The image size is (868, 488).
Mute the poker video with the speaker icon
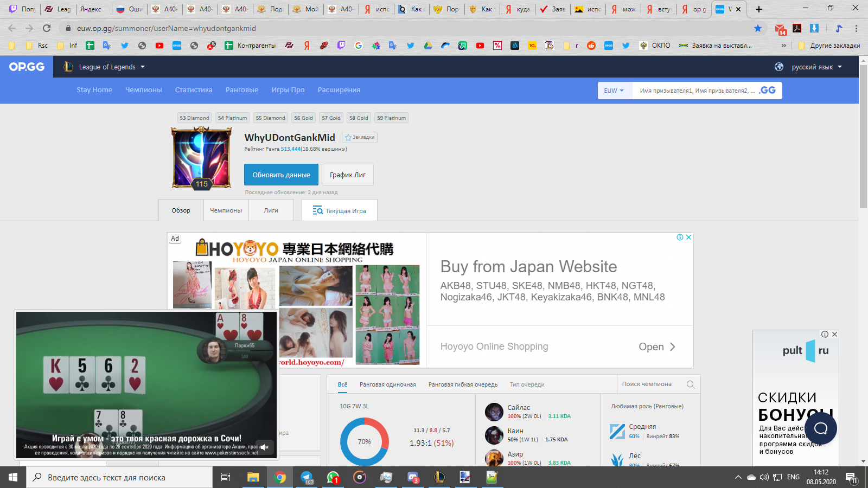pyautogui.click(x=265, y=447)
